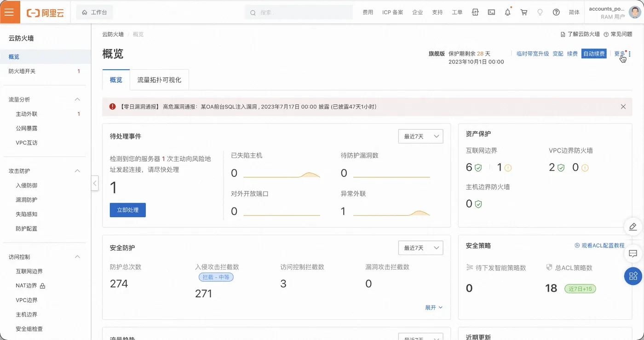Click the Alibaba Cloud logo
Viewport: 644px width, 340px height.
pos(45,13)
